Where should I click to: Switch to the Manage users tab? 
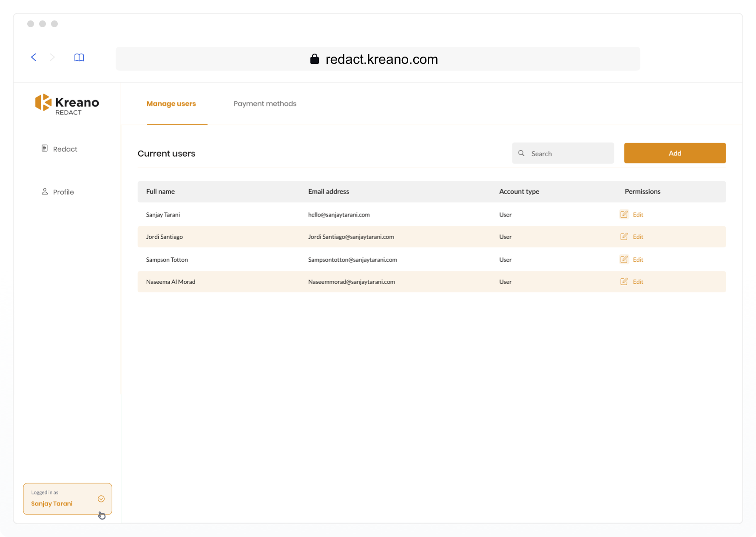pos(171,103)
